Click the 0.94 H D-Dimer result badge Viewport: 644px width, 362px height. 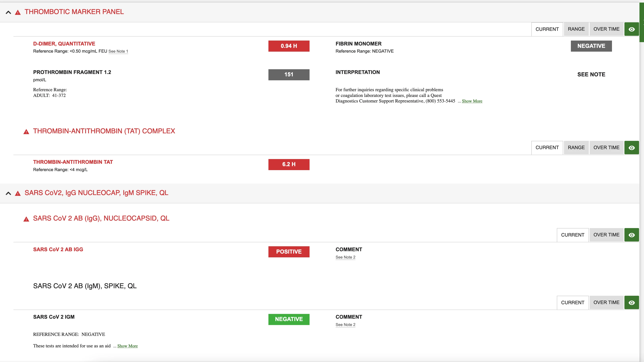[289, 46]
